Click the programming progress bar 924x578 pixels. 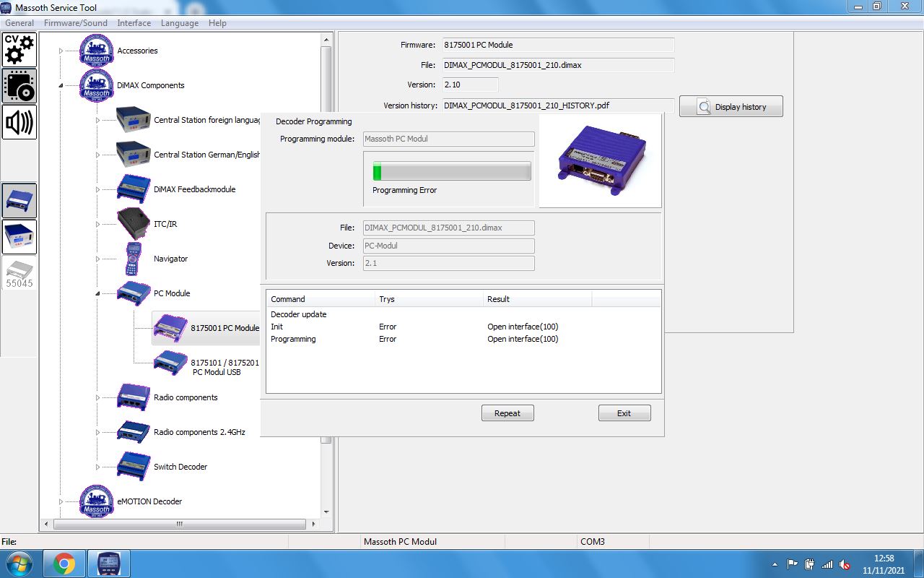pos(452,171)
